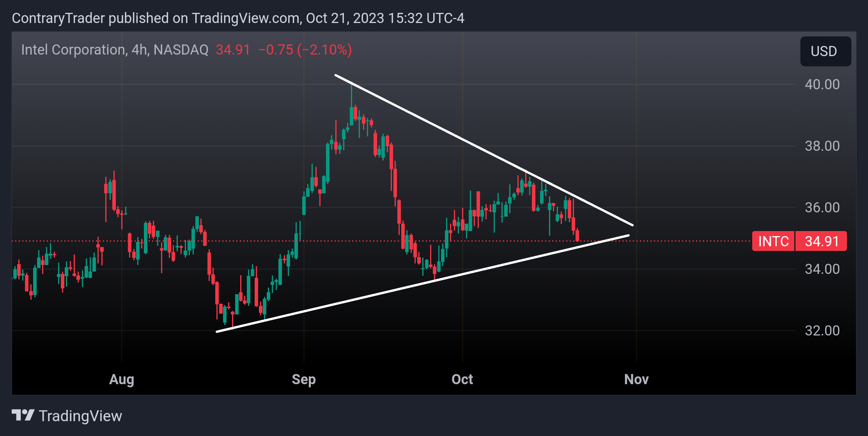The height and width of the screenshot is (436, 868).
Task: Click the 34.00 price axis label
Action: point(822,269)
